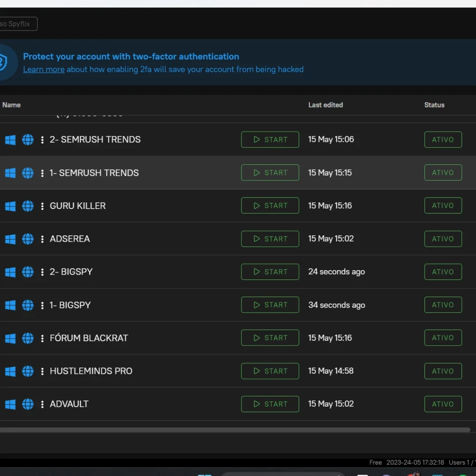
Task: Click Windows icon in 2- BIGSPY row
Action: click(10, 272)
